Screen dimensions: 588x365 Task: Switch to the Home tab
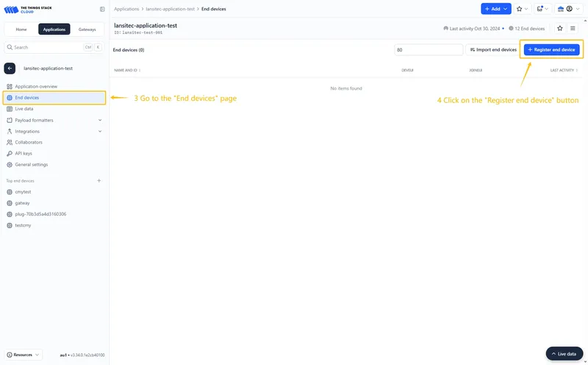[x=21, y=29]
